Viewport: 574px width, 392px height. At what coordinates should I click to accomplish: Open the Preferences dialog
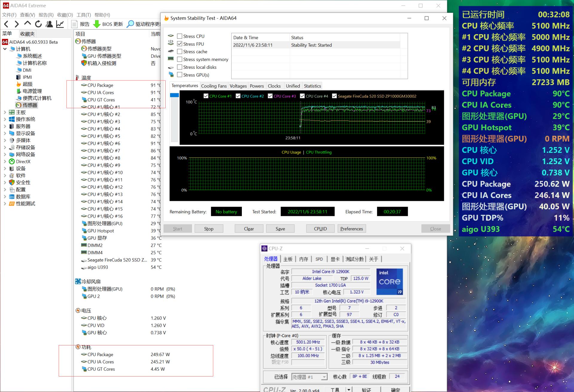pos(351,228)
